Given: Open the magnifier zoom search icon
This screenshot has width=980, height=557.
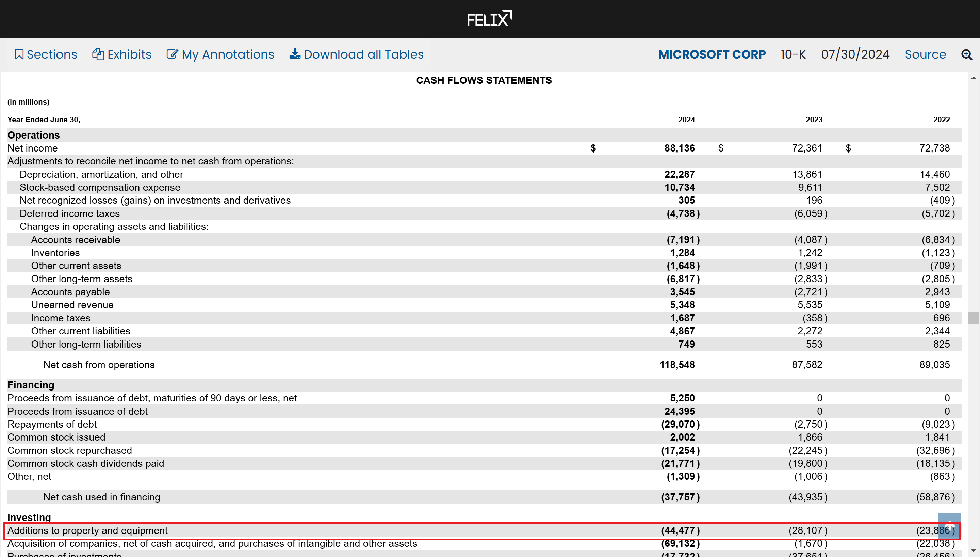Looking at the screenshot, I should 967,55.
